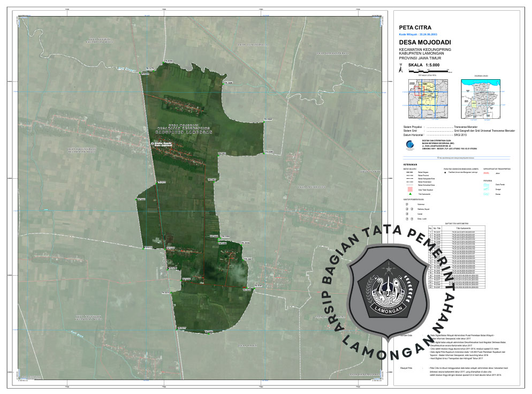Click the Camat office legend symbol
The image size is (532, 394).
pyautogui.click(x=407, y=214)
